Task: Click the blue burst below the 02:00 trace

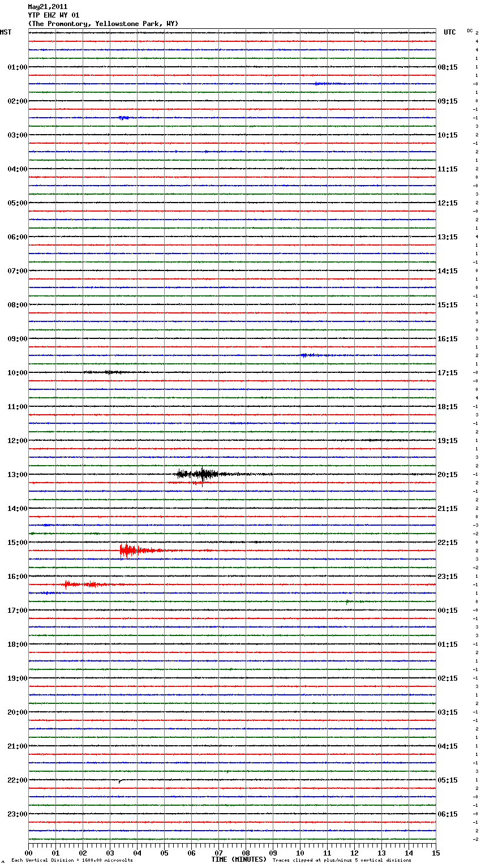Action: coord(124,118)
